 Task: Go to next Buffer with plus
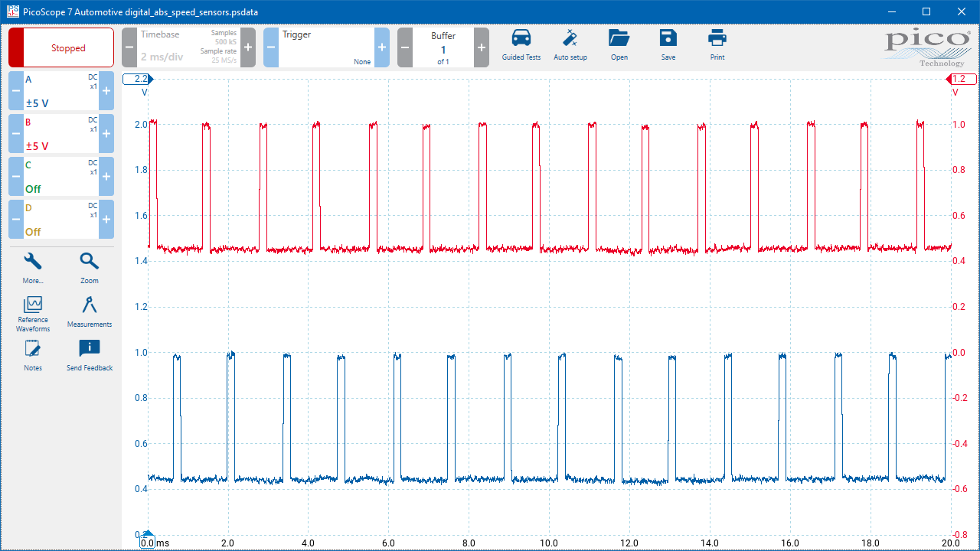[x=482, y=47]
